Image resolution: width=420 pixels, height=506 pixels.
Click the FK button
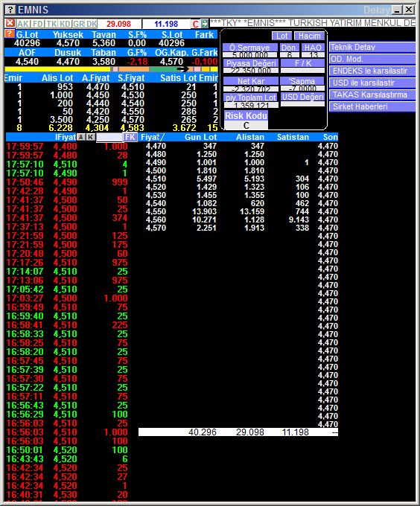(130, 137)
